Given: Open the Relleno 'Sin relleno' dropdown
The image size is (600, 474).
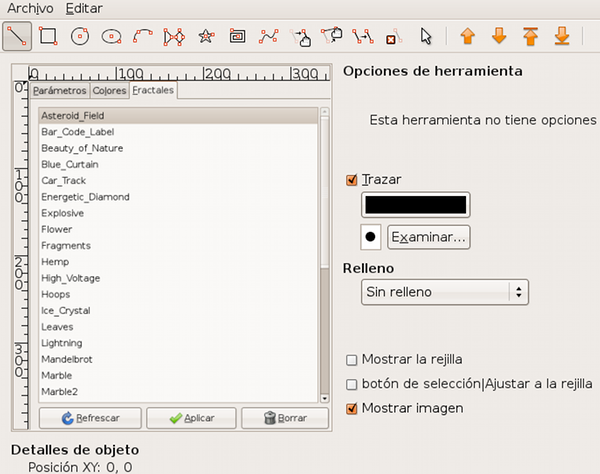Looking at the screenshot, I should 445,292.
